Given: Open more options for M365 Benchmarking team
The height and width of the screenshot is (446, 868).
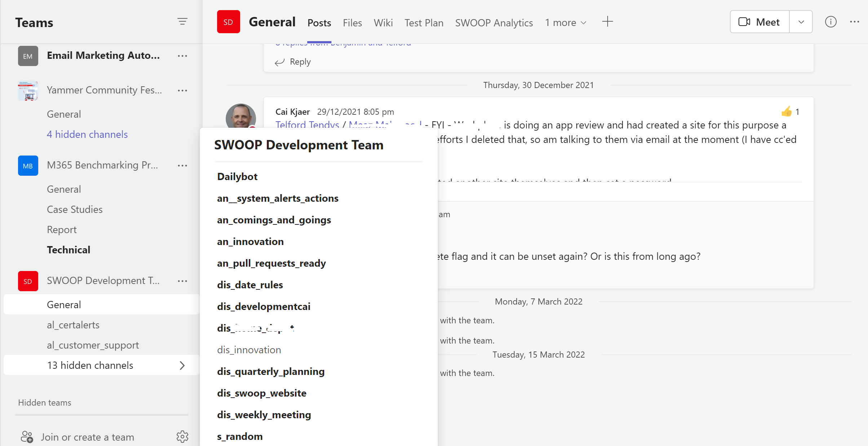Looking at the screenshot, I should click(182, 166).
